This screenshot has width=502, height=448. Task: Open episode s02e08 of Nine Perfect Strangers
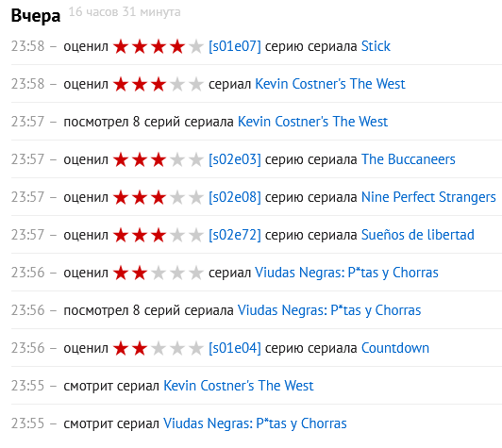[235, 197]
